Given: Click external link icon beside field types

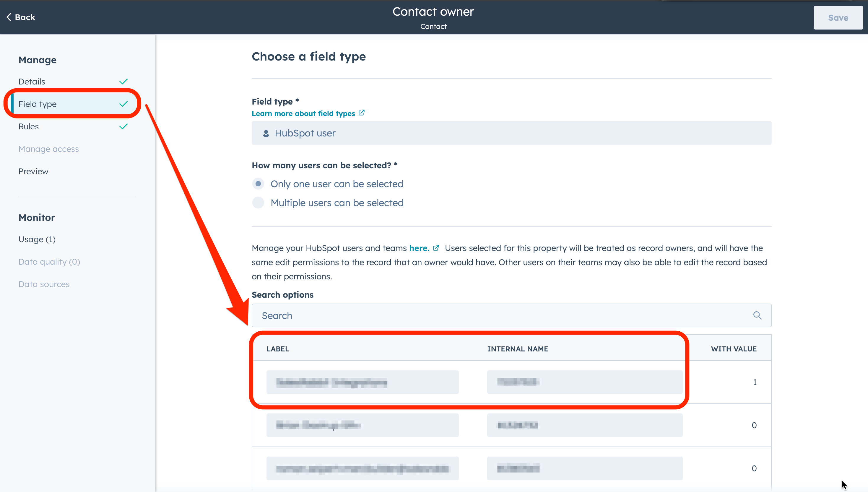Looking at the screenshot, I should pyautogui.click(x=361, y=113).
